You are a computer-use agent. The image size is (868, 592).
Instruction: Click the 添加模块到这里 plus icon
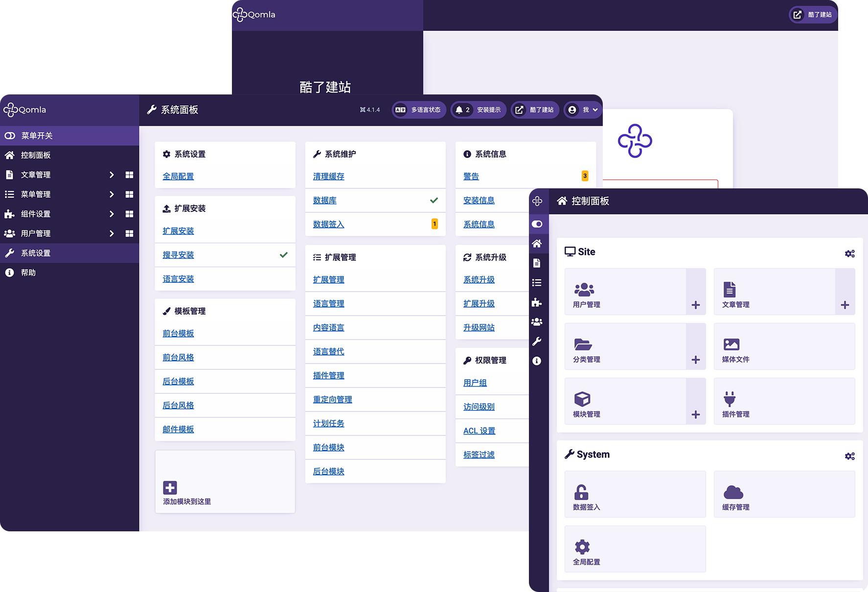coord(170,488)
